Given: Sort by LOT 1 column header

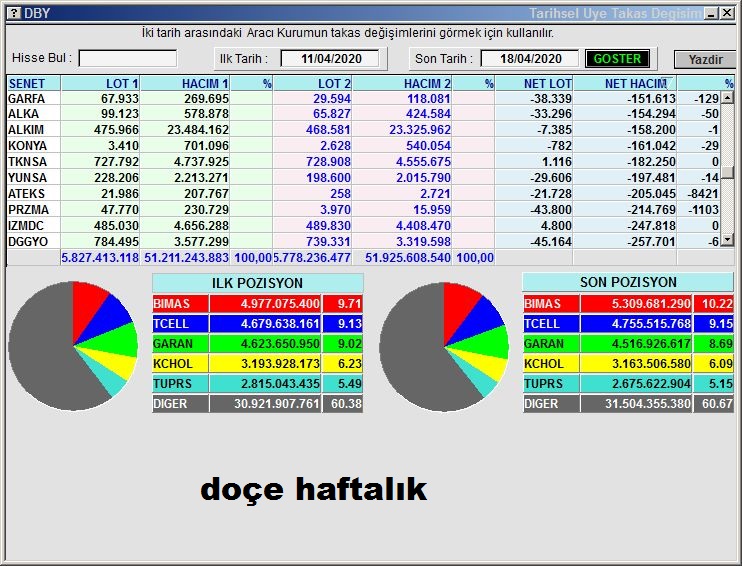Looking at the screenshot, I should tap(100, 84).
